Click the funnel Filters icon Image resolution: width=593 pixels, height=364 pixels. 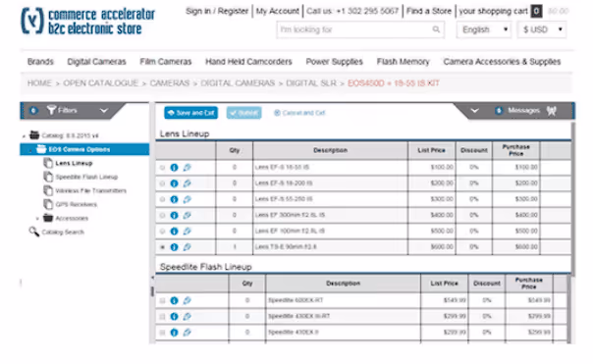[x=51, y=110]
